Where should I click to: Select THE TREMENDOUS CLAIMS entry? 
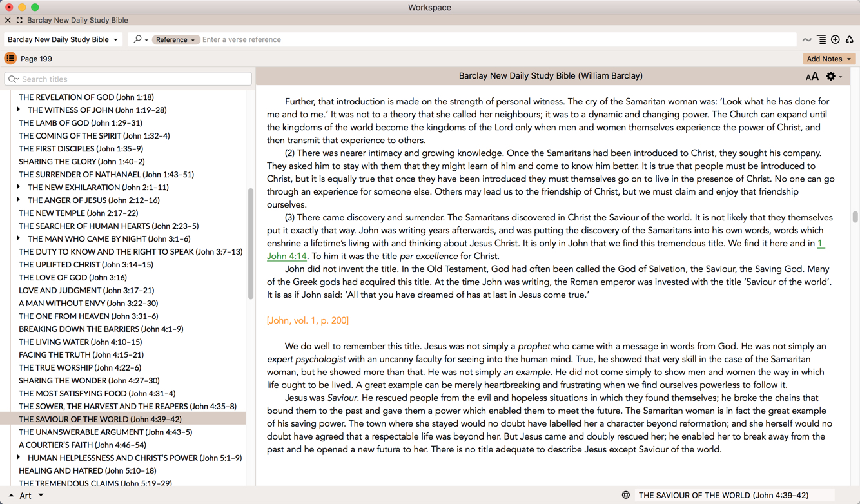(95, 483)
